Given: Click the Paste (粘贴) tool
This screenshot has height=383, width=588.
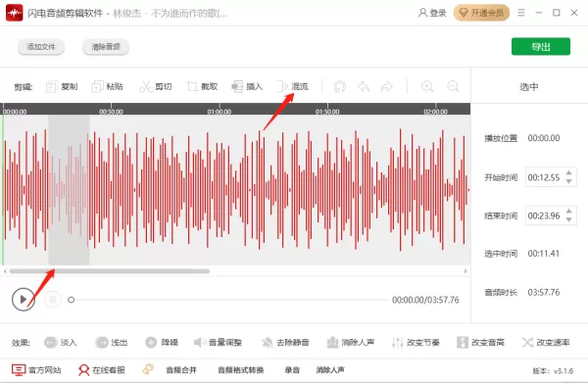Looking at the screenshot, I should [107, 86].
